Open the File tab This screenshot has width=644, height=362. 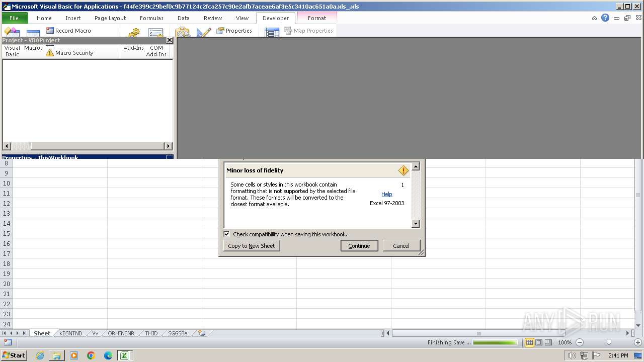(x=14, y=18)
